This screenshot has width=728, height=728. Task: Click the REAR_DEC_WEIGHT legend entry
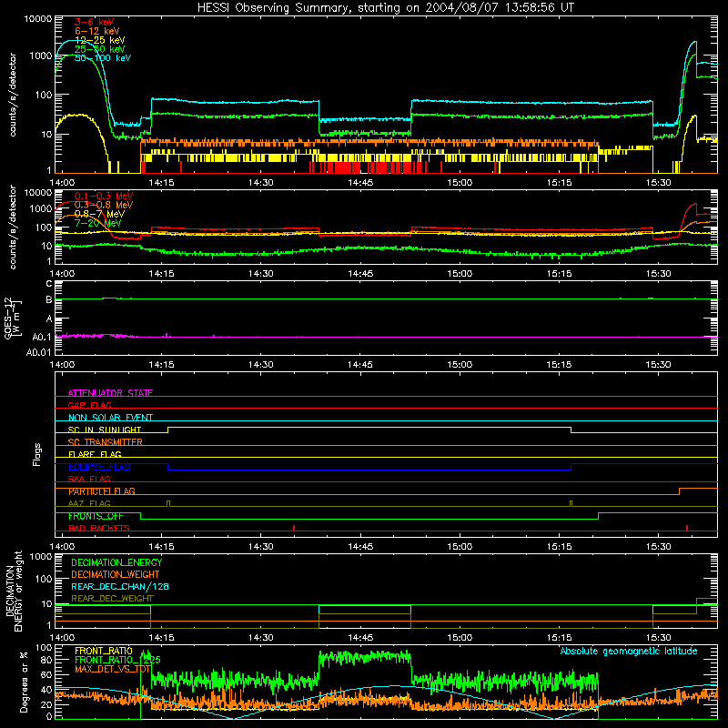pyautogui.click(x=112, y=599)
